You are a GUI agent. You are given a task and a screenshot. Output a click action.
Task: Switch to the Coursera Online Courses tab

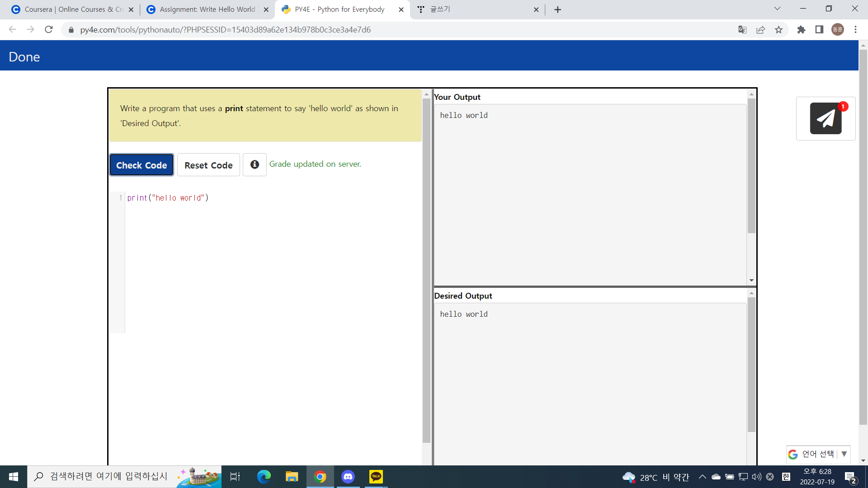coord(72,9)
